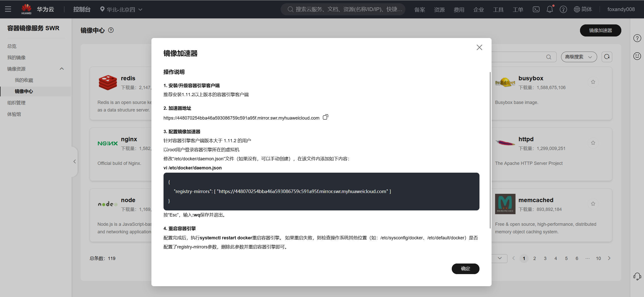Click the redis logo thumbnail
Screen dimensions: 644x297
pos(108,83)
